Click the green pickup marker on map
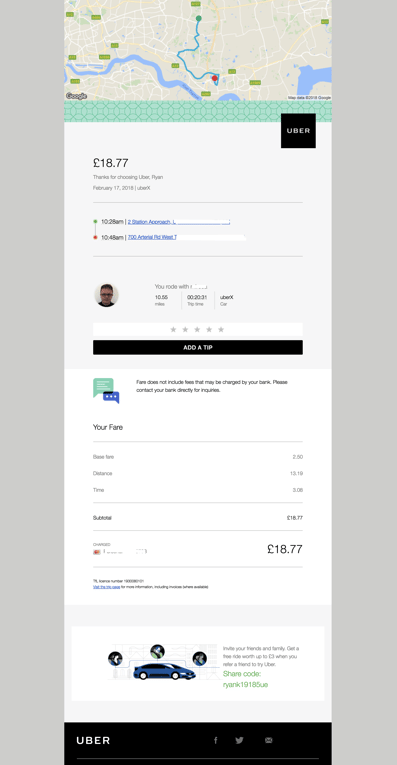Screen dimensions: 397x765 (x=198, y=18)
